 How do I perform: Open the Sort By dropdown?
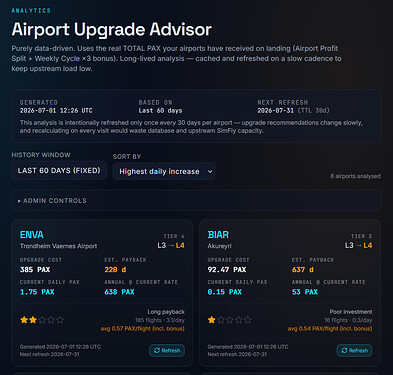pyautogui.click(x=164, y=171)
